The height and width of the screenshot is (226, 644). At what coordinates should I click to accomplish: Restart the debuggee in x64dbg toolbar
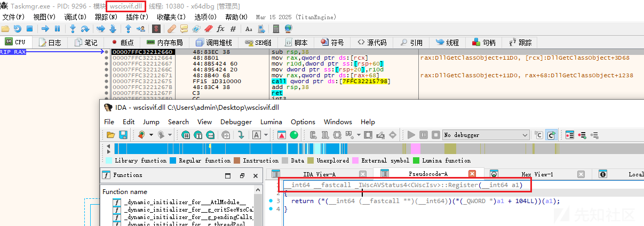18,29
